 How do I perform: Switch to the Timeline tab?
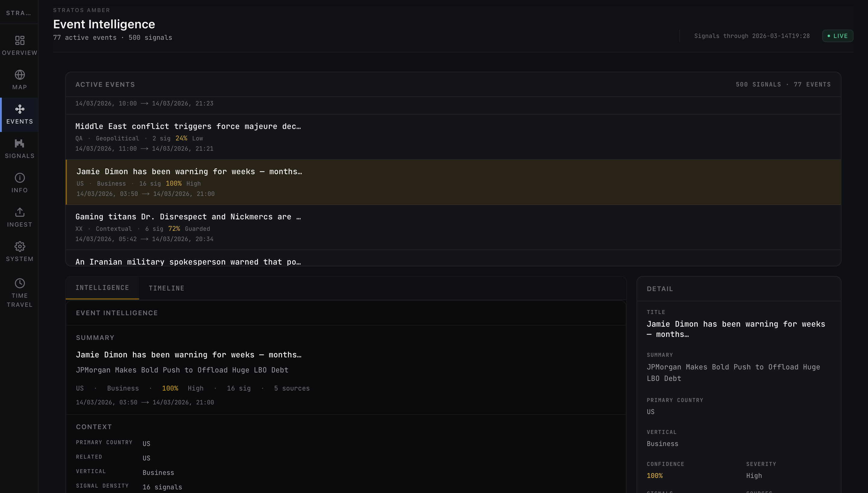point(166,288)
